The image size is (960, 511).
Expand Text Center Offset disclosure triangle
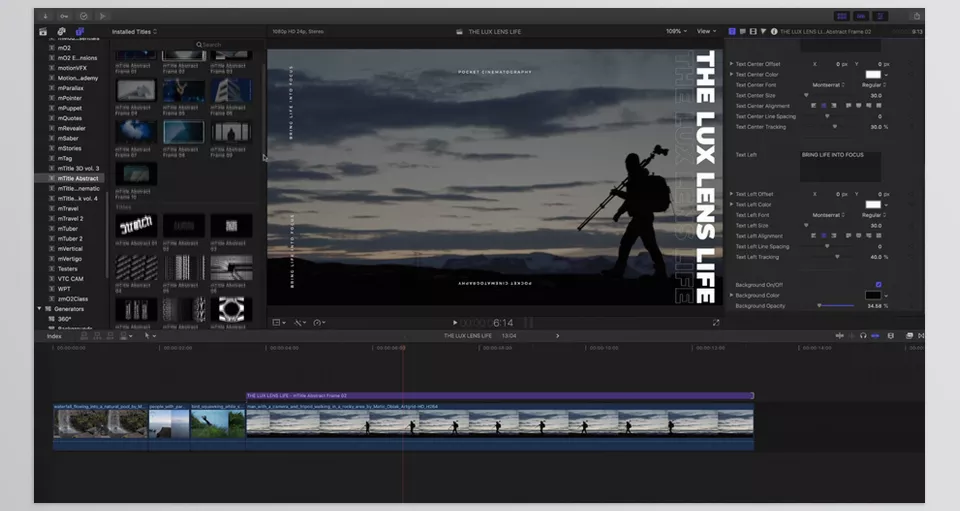(731, 64)
